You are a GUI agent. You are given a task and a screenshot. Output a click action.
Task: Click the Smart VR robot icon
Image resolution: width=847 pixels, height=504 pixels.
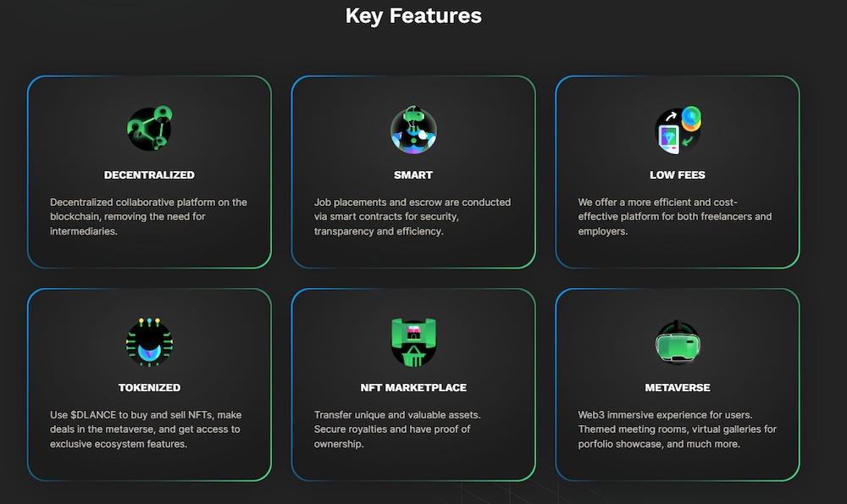click(413, 130)
